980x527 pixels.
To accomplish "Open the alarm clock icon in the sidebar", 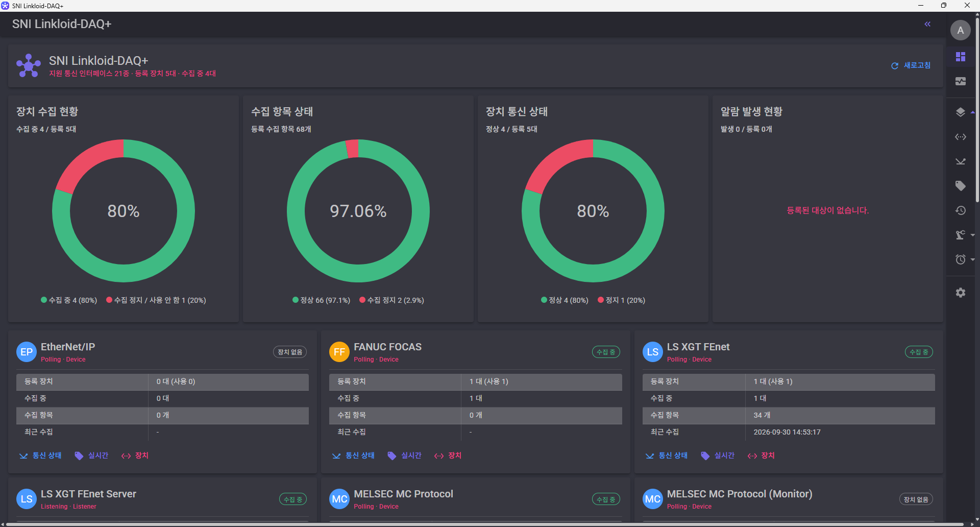I will (961, 259).
